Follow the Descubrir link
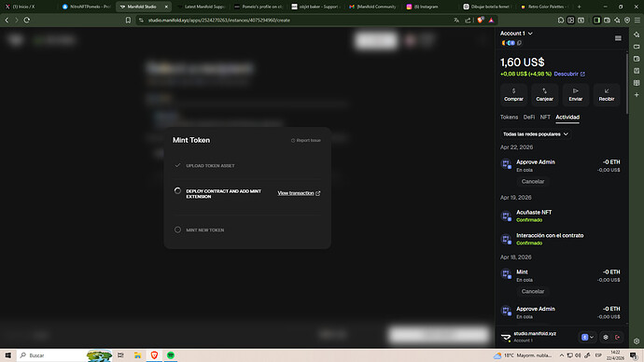Viewport: 644px width, 362px height. point(569,74)
